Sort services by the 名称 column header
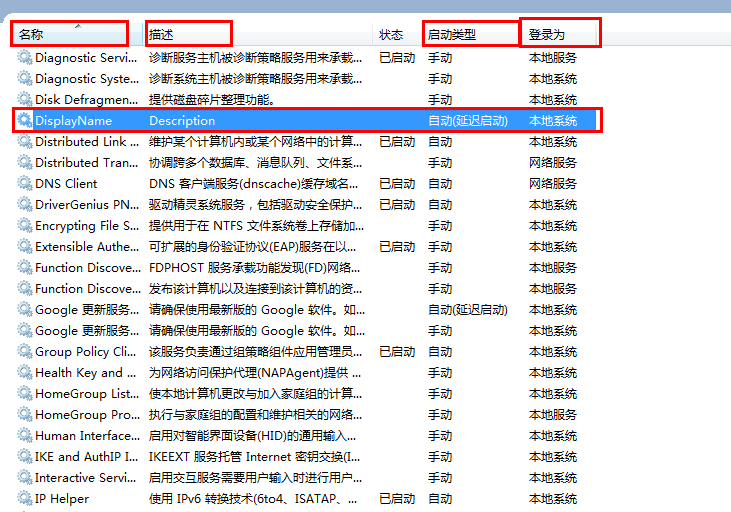Screen dimensions: 731x512 coord(77,34)
